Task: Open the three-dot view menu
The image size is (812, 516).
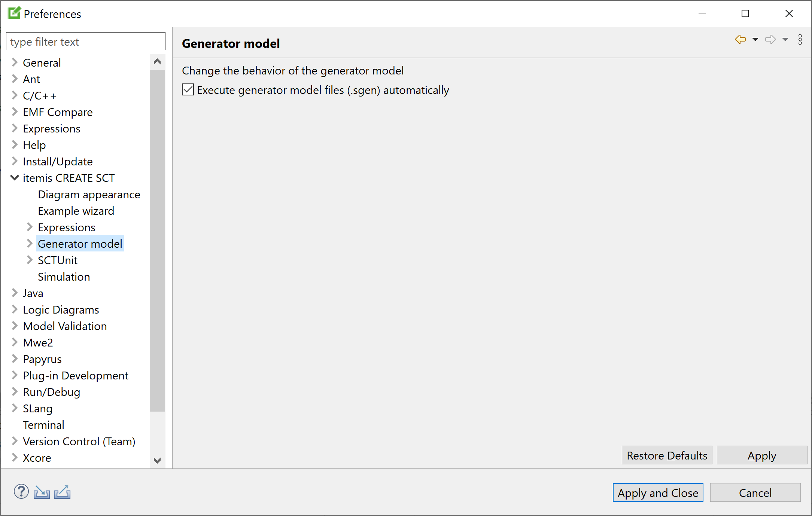Action: pyautogui.click(x=800, y=39)
